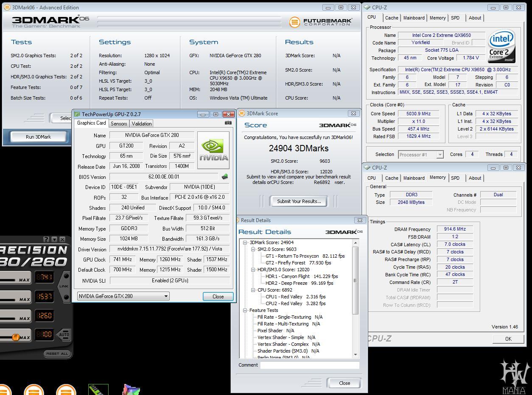Click the Memory CPU-Z window title icon
The height and width of the screenshot is (395, 532).
pos(367,167)
